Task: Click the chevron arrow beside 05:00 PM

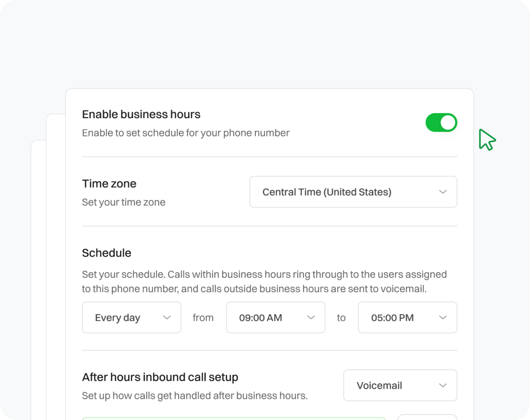Action: [443, 318]
